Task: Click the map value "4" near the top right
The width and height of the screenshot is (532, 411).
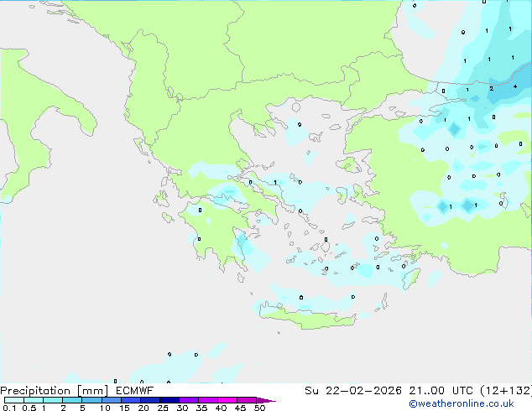Action: [515, 86]
